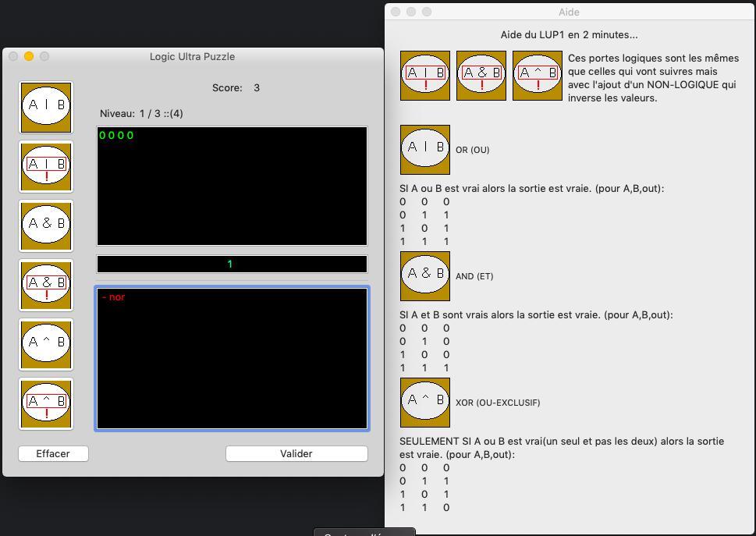Select the AND gate (A & B) in the game sidebar
Viewport: 756px width, 536px height.
tap(46, 225)
